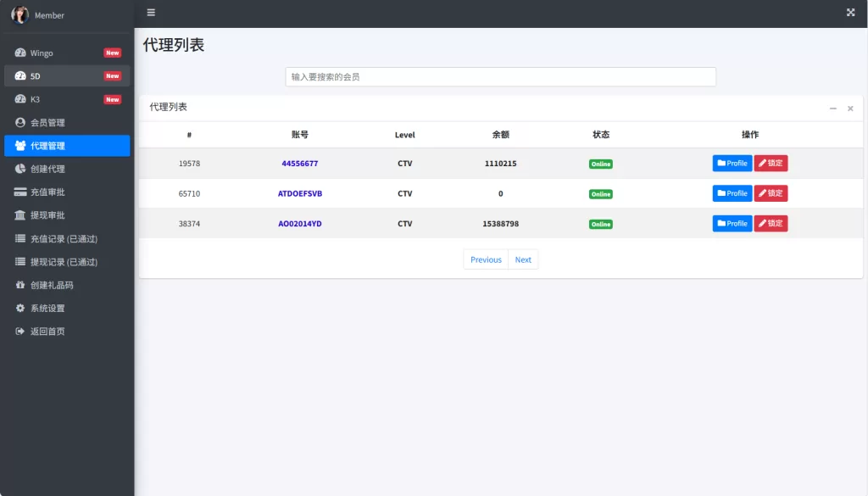
Task: Go to the Next page
Action: (523, 259)
